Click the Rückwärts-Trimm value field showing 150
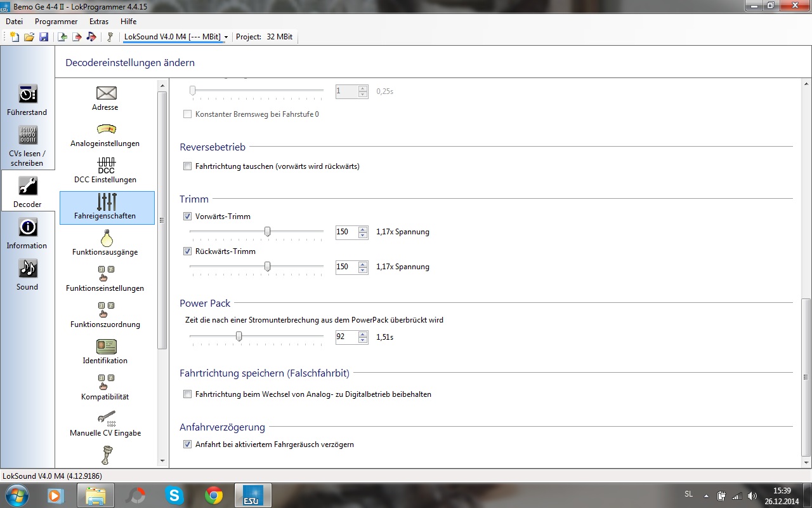Screen dimensions: 812x508 click(x=347, y=267)
